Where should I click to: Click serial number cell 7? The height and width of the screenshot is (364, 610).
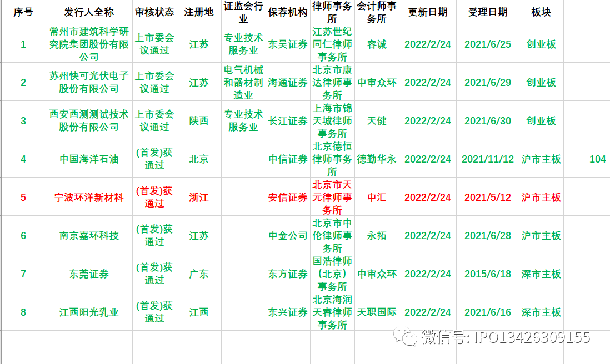click(23, 274)
